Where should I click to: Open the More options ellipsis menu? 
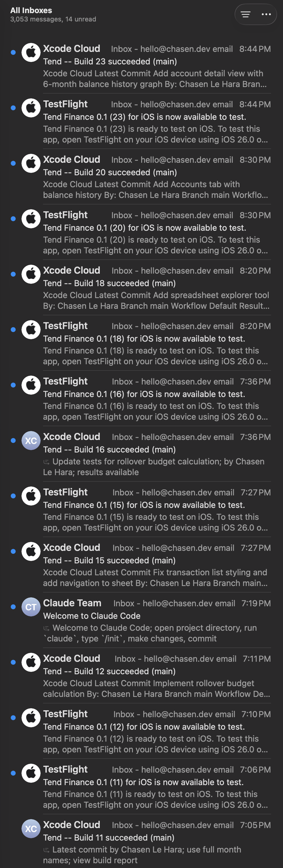coord(266,14)
